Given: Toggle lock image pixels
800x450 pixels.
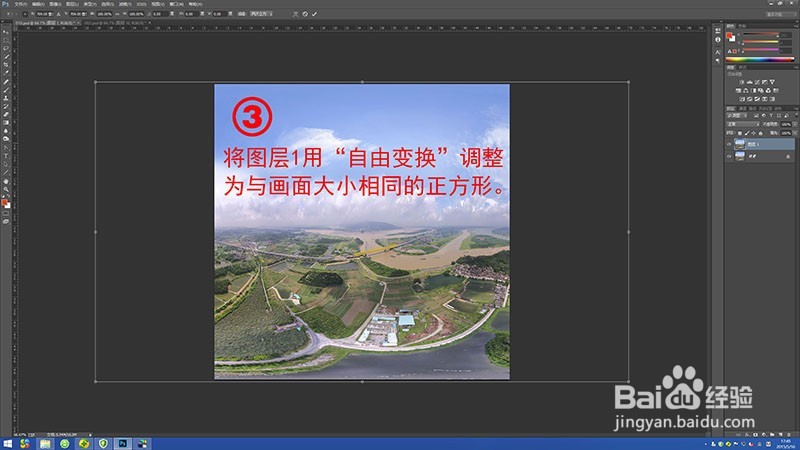Looking at the screenshot, I should [x=747, y=133].
